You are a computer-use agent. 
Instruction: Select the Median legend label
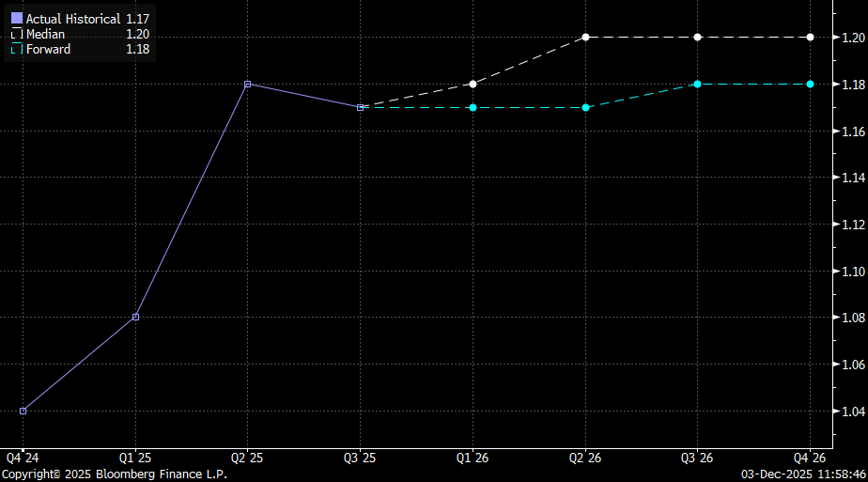click(45, 34)
